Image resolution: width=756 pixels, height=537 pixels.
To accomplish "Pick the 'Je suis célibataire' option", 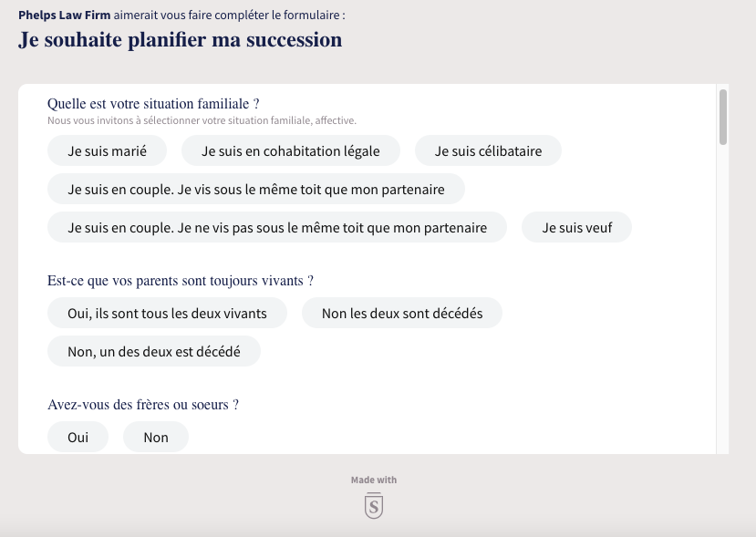I will pos(488,150).
